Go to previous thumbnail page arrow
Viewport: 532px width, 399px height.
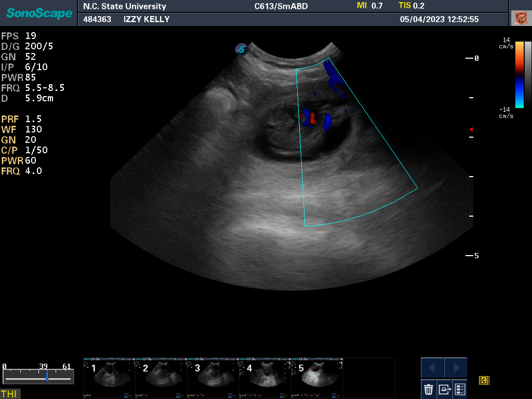tap(432, 368)
